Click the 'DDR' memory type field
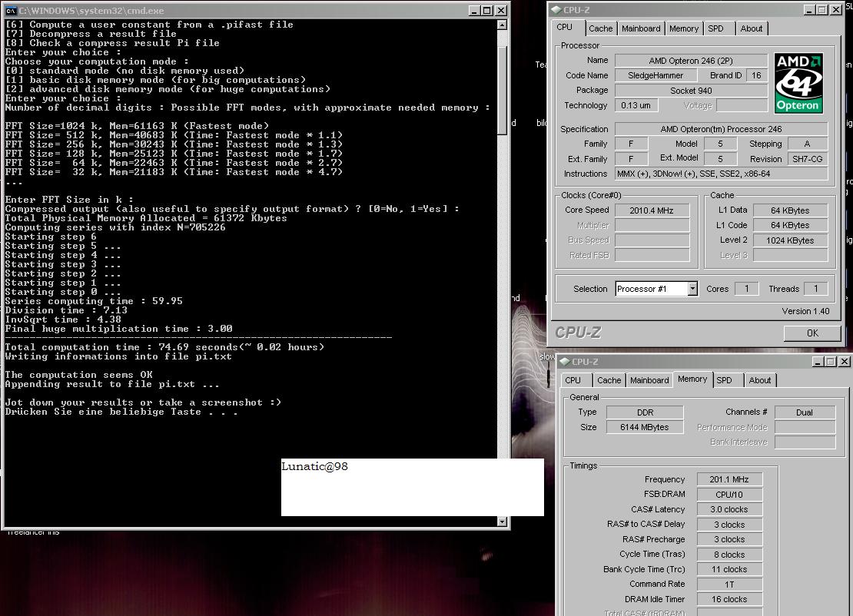Viewport: 853px width, 616px height. 645,412
